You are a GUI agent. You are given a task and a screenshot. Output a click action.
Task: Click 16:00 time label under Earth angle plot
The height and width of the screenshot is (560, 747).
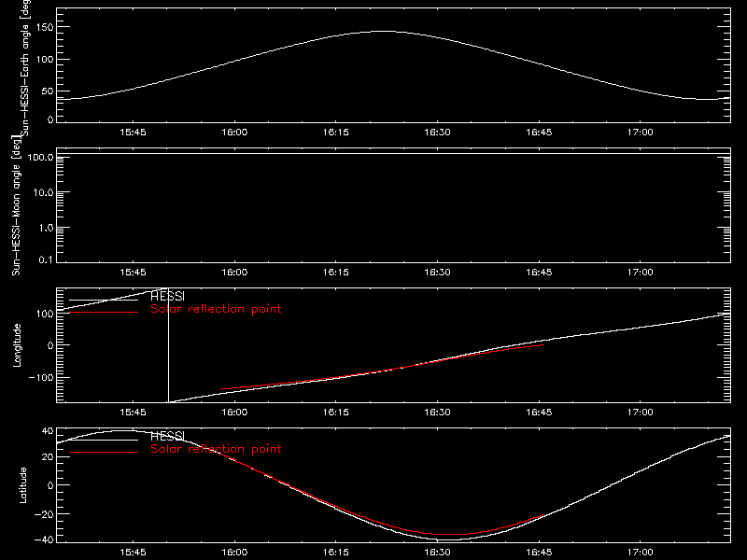point(234,133)
